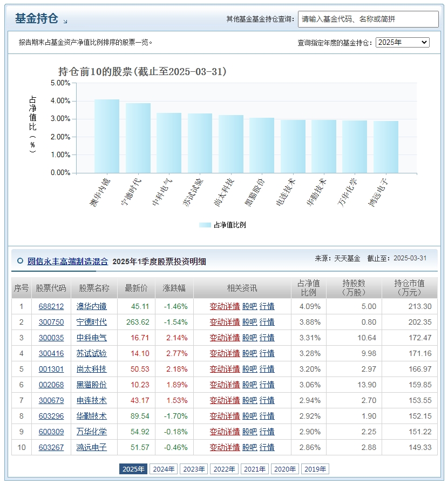Open stock code 300035 link

pos(51,338)
